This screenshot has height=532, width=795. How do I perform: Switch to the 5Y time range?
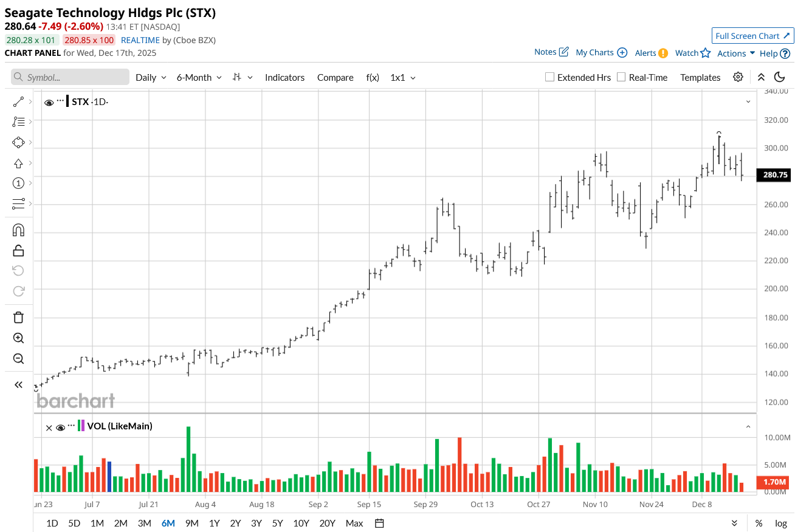(x=277, y=523)
